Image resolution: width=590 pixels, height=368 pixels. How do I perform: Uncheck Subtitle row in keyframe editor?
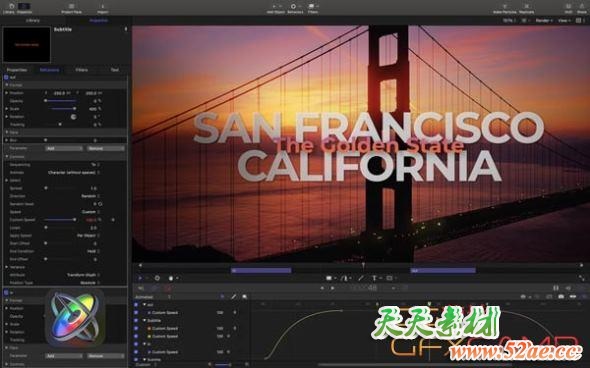pos(136,320)
